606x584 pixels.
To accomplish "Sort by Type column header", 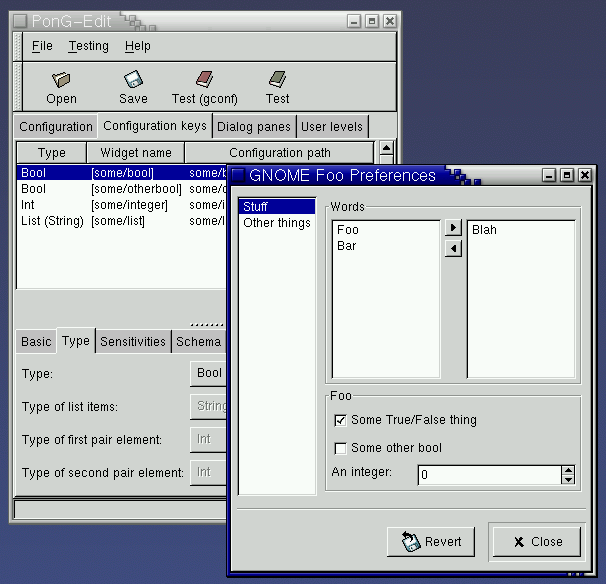I will (51, 153).
